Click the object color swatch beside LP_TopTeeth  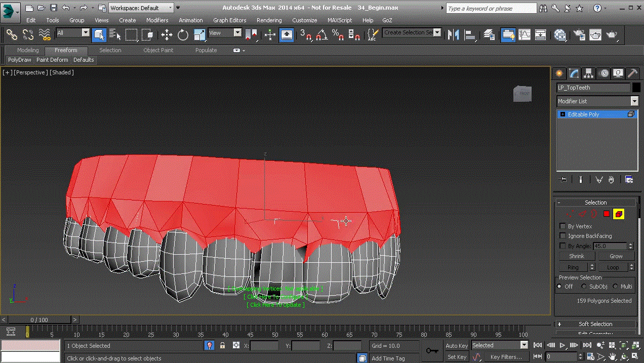pyautogui.click(x=636, y=88)
